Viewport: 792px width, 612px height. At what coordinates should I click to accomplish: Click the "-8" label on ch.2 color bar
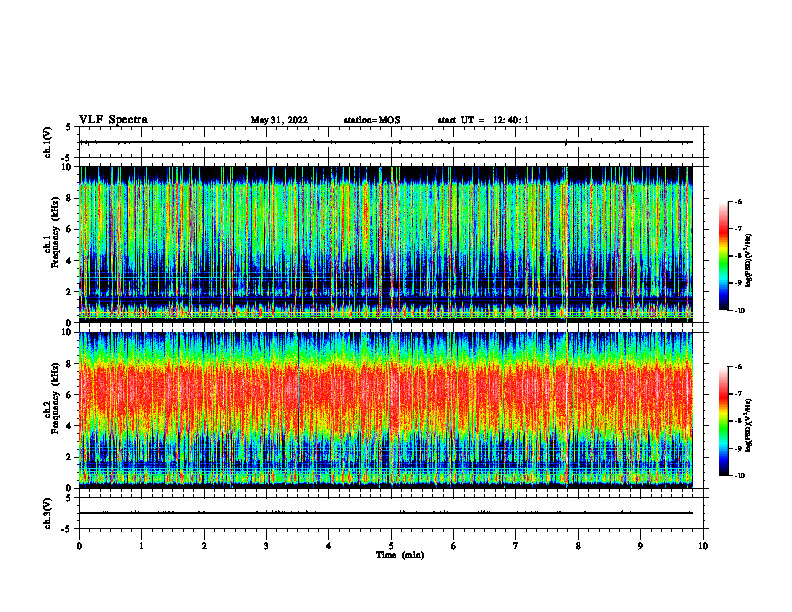point(738,421)
